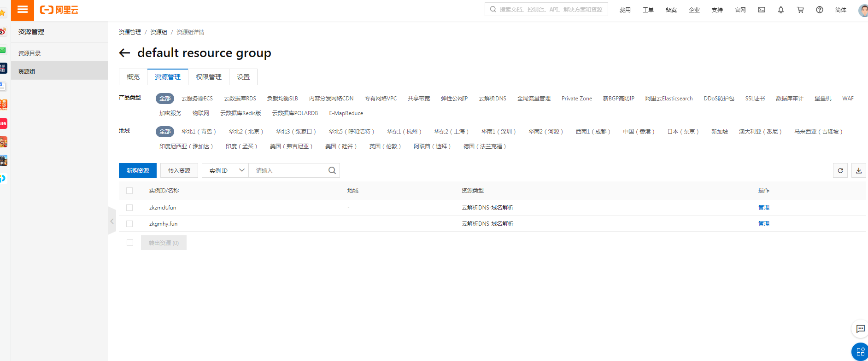Open the 企业 top menu
Viewport: 868px width, 361px height.
(694, 10)
